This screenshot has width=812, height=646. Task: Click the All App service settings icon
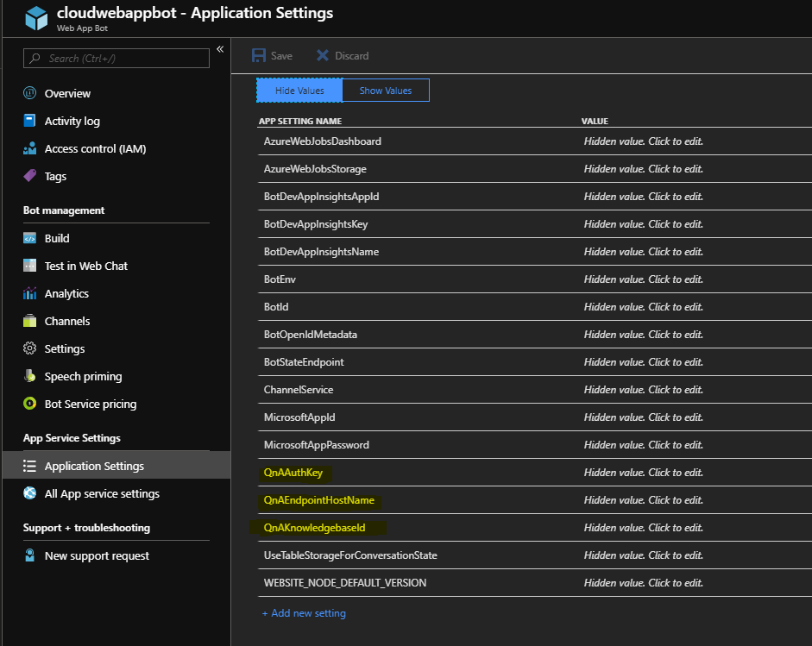pyautogui.click(x=29, y=493)
